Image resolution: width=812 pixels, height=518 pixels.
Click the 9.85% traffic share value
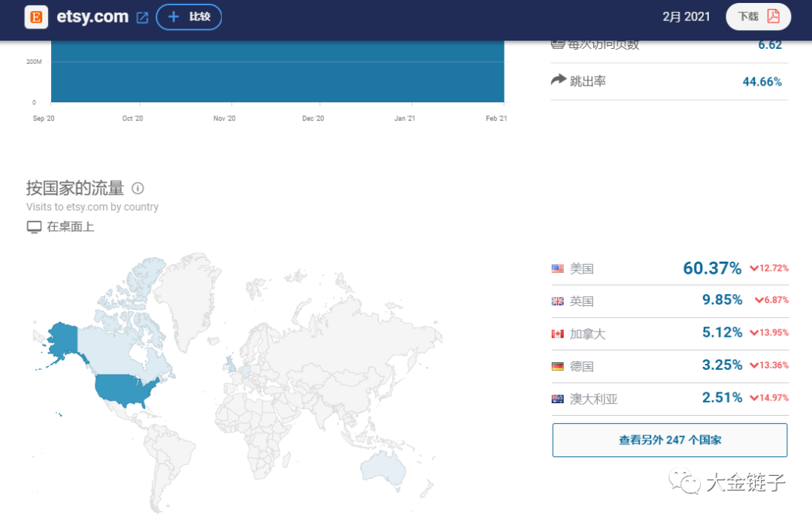coord(722,299)
